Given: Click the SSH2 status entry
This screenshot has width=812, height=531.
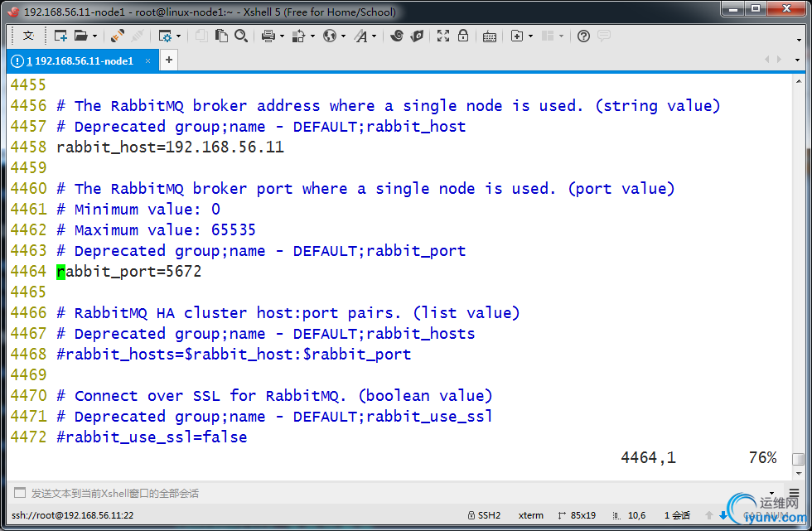Looking at the screenshot, I should [x=484, y=515].
